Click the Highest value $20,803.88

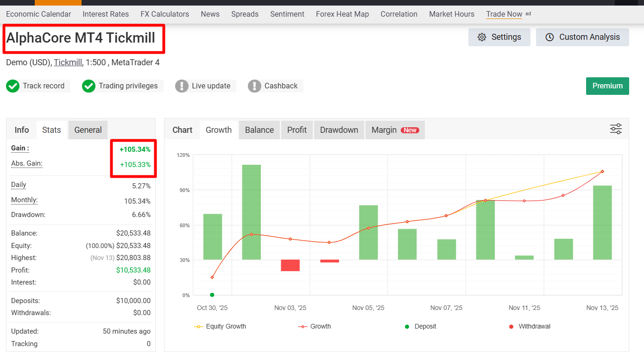[x=133, y=258]
